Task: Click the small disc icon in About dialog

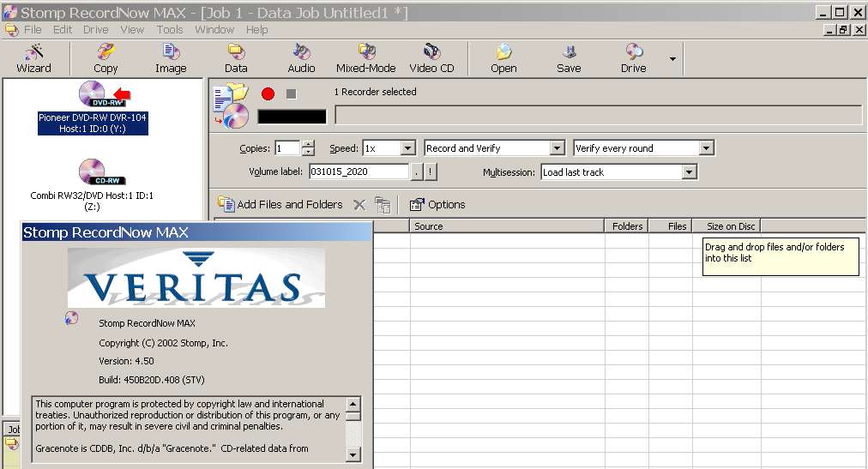Action: (71, 318)
